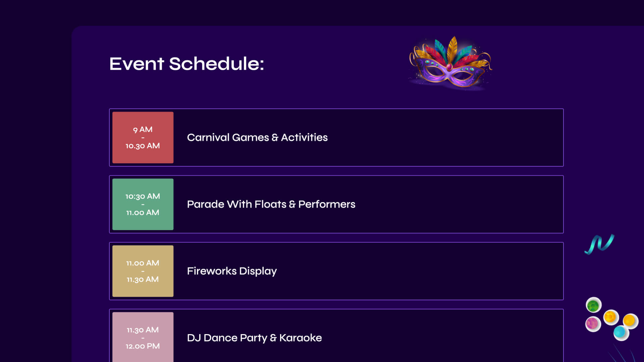The height and width of the screenshot is (362, 644).
Task: Click the teal ribbon streamer decoration
Action: 599,244
